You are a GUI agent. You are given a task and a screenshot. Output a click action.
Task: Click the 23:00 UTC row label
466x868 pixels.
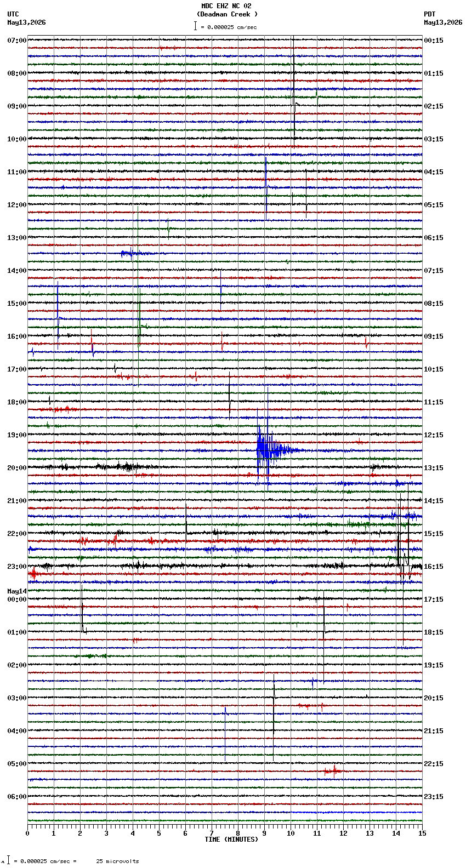click(17, 567)
